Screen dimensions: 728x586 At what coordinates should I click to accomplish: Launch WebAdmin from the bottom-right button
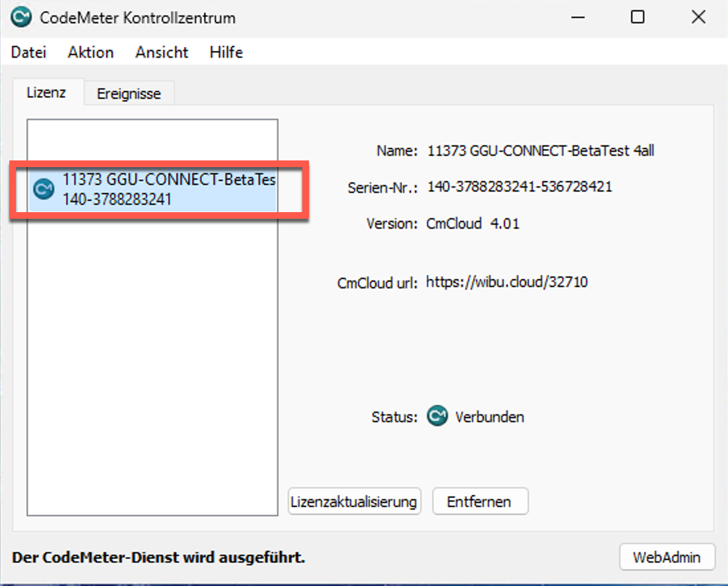[666, 557]
